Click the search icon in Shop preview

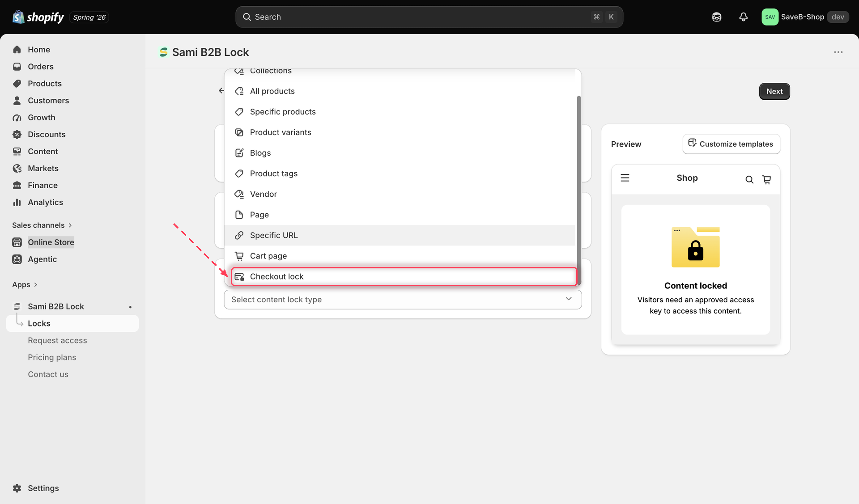point(749,180)
